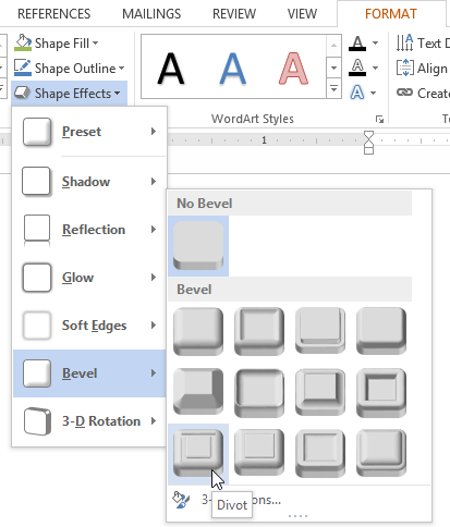This screenshot has height=527, width=450.
Task: Expand the Shape Fill dropdown arrow
Action: (x=95, y=43)
